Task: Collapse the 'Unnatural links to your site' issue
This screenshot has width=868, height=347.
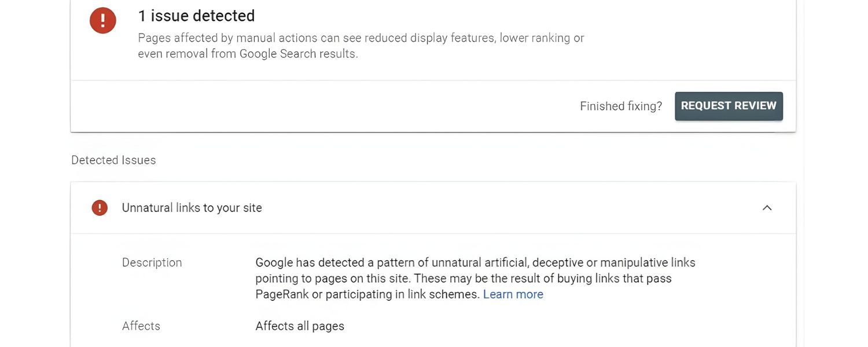Action: point(767,208)
